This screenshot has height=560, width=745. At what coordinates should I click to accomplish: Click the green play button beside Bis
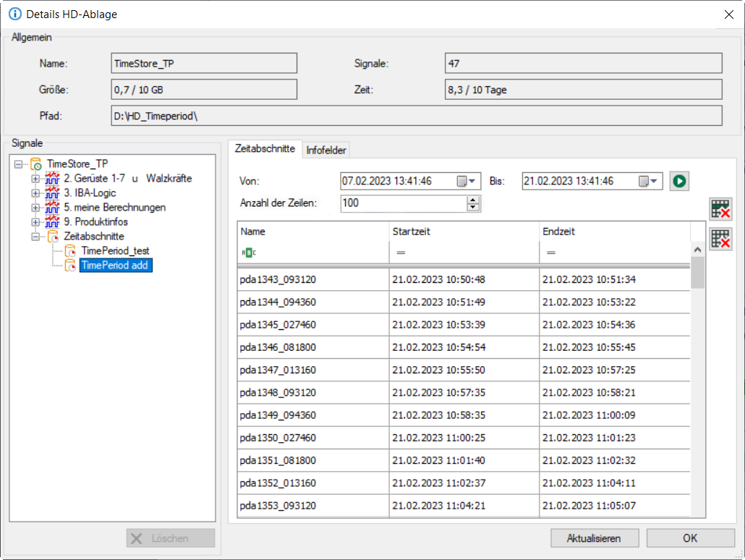click(679, 181)
